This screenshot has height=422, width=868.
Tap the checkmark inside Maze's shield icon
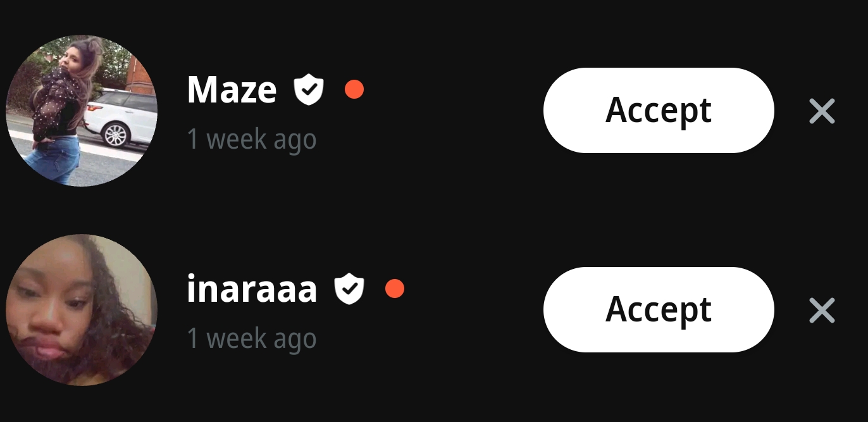tap(309, 90)
